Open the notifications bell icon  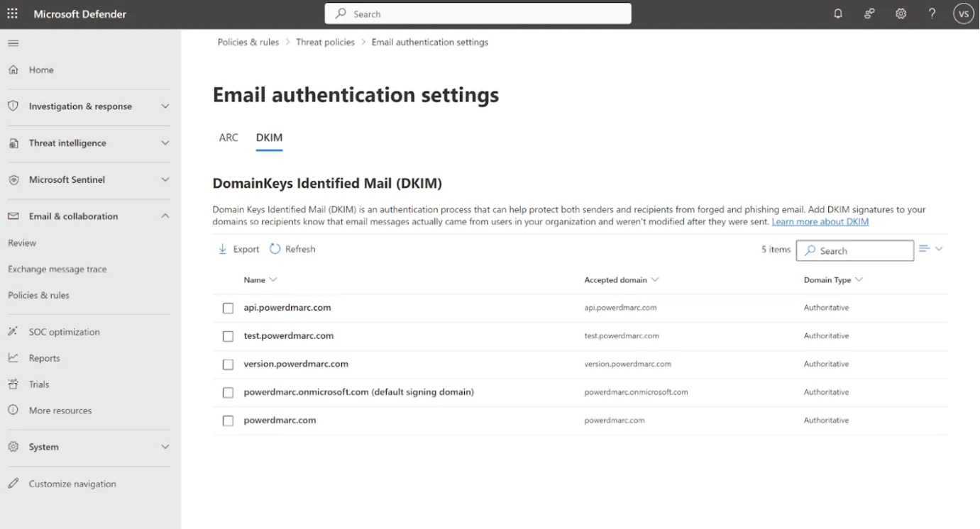tap(838, 13)
